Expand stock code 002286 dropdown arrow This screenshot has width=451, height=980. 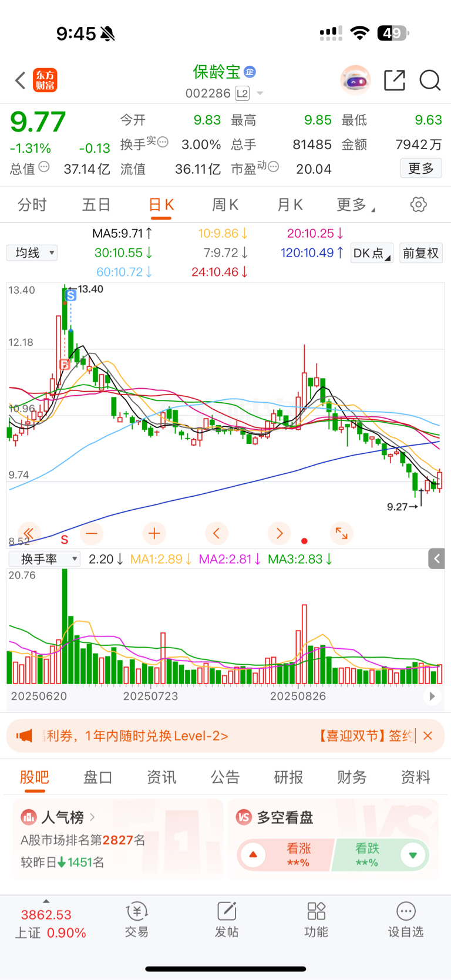click(x=260, y=93)
